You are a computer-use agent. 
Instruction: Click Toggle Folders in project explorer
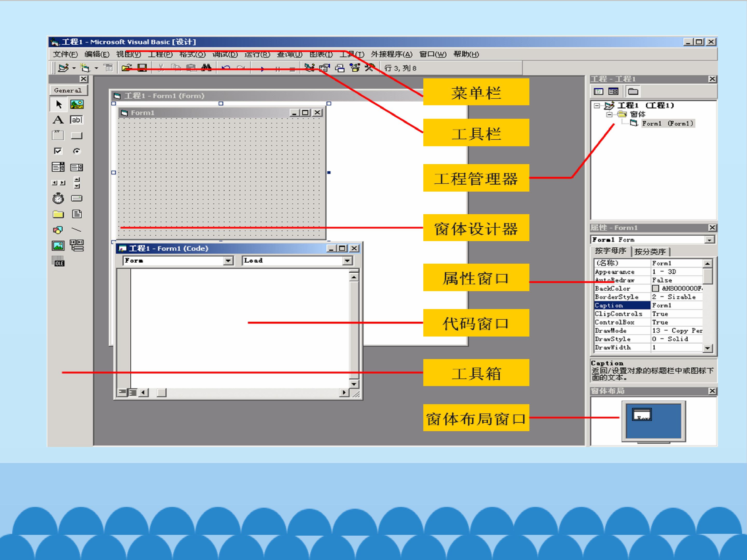633,92
